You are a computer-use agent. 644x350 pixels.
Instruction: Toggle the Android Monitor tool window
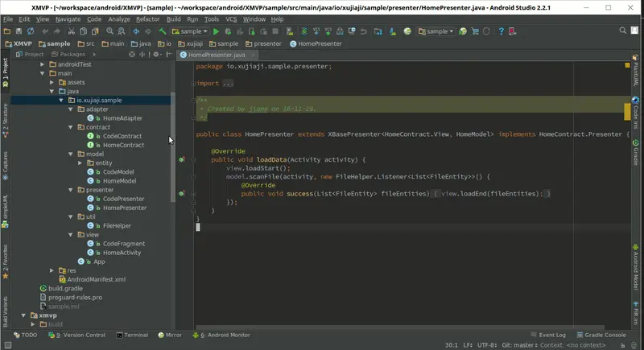221,335
